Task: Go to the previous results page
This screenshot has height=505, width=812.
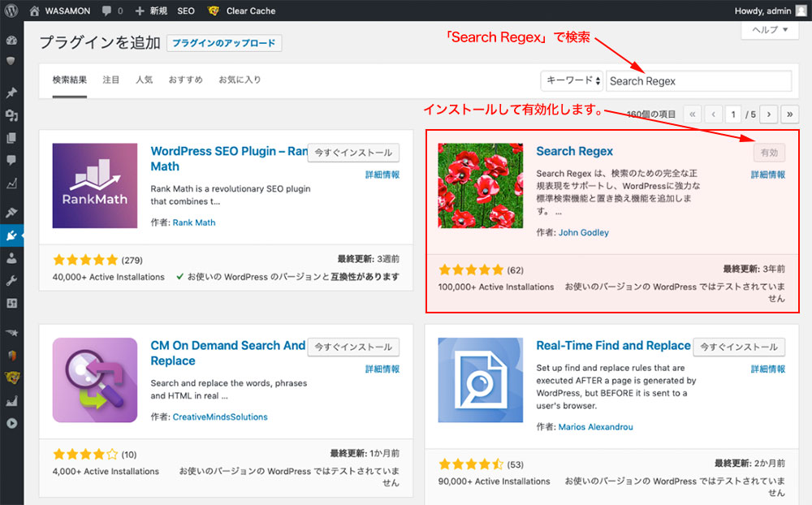Action: (x=713, y=114)
